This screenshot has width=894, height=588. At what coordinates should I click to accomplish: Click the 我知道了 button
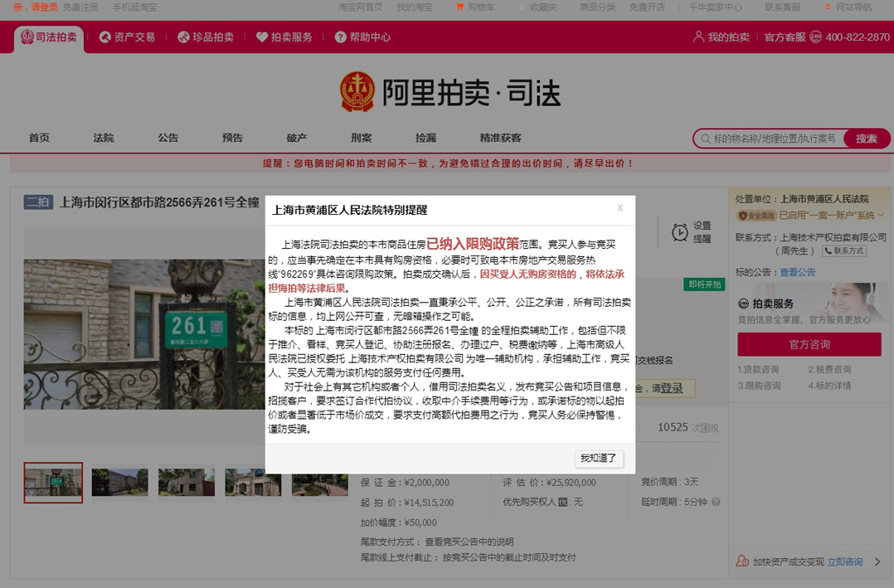pyautogui.click(x=599, y=459)
